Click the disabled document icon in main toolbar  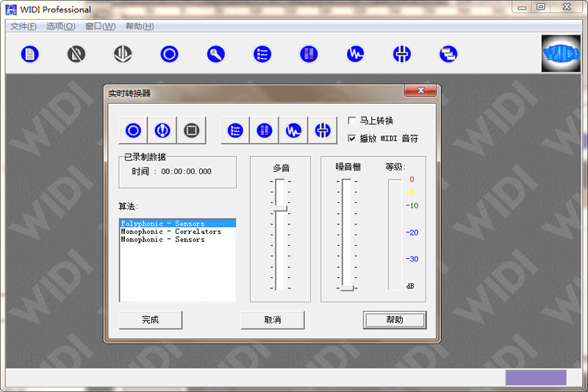(x=76, y=54)
